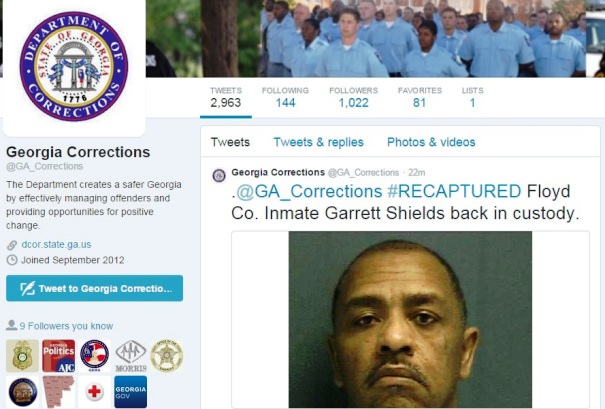This screenshot has height=409, width=605.
Task: Open the dcor.state.ga.us website link
Action: click(x=56, y=245)
